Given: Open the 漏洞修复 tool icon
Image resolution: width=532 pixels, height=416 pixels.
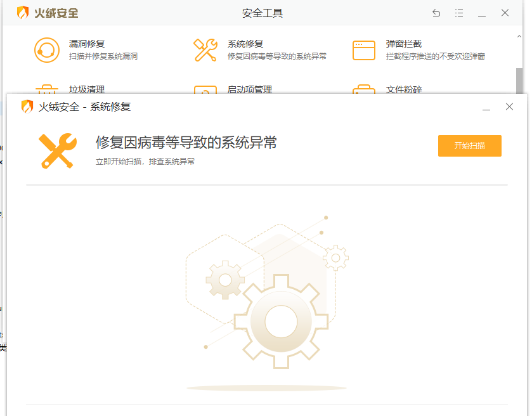Looking at the screenshot, I should [x=46, y=50].
